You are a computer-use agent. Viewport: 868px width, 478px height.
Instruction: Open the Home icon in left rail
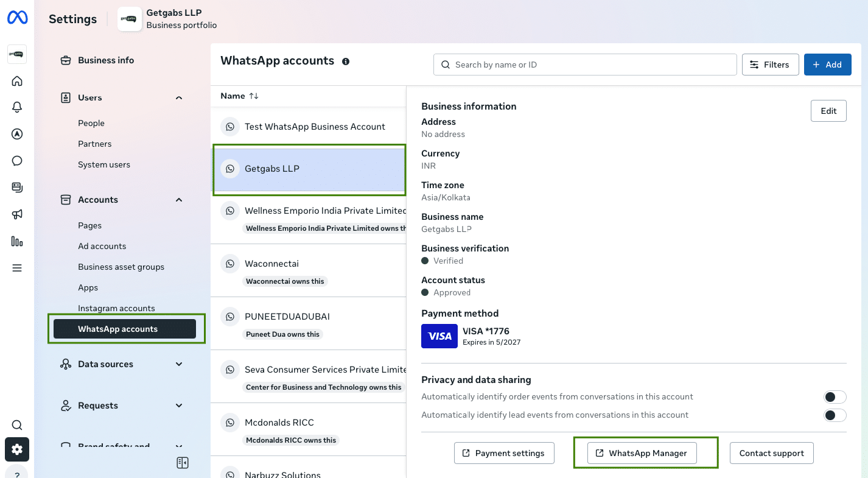pos(17,81)
